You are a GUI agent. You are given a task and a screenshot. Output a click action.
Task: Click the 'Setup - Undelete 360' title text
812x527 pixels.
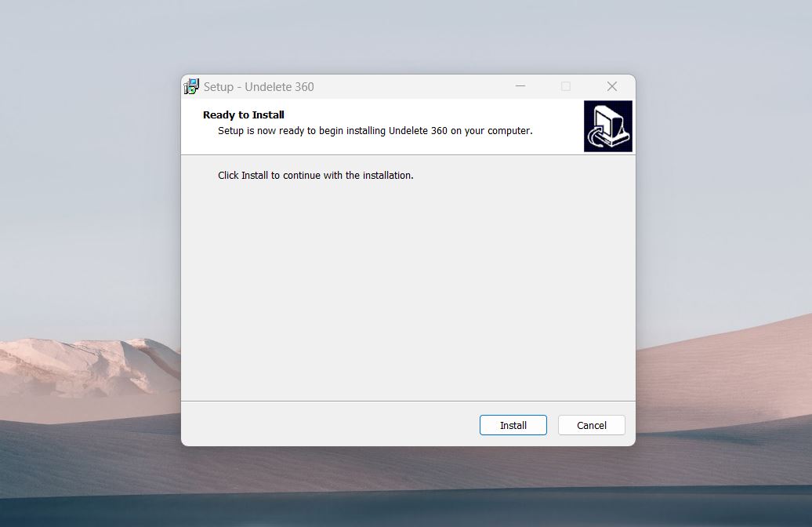tap(259, 86)
